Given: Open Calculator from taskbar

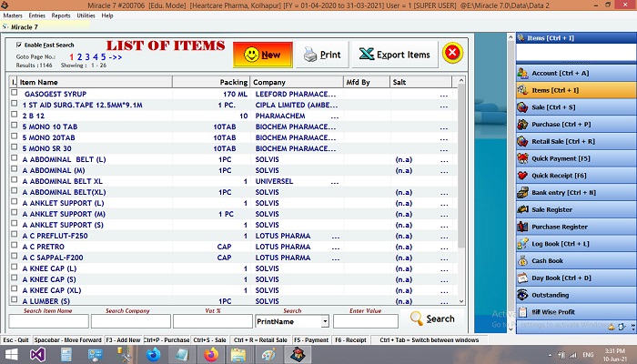Looking at the screenshot, I should 66,355.
